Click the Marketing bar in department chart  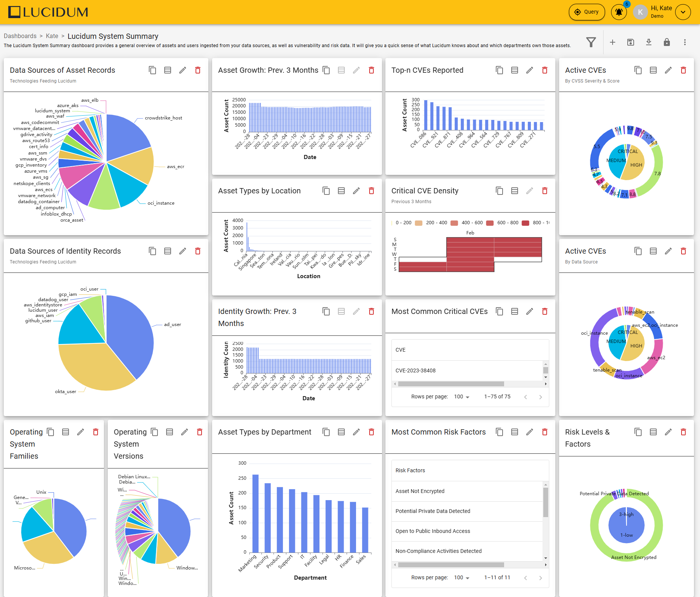click(255, 513)
